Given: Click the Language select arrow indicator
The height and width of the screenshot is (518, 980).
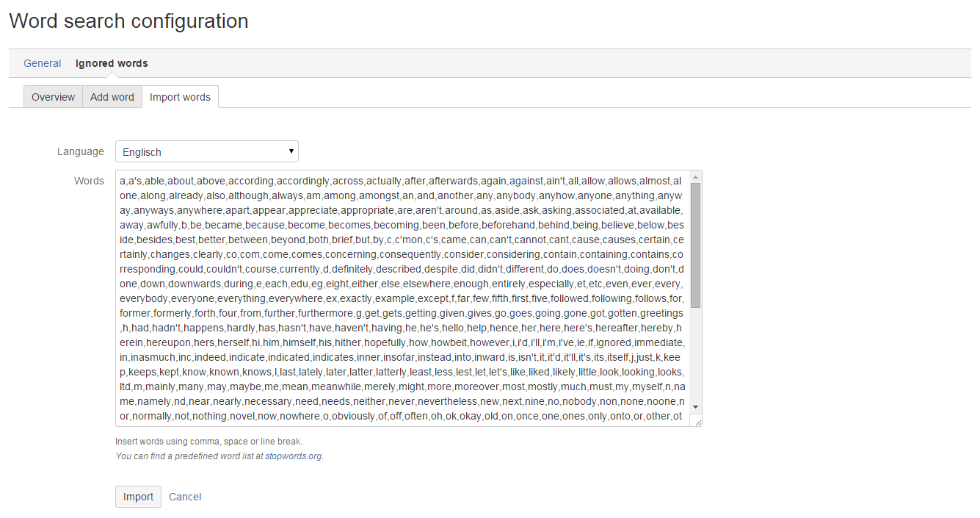Looking at the screenshot, I should tap(291, 152).
